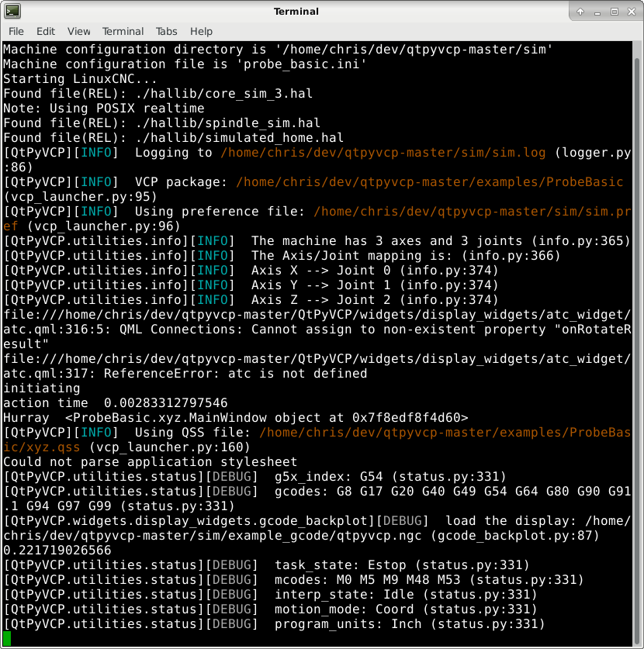The height and width of the screenshot is (649, 644).
Task: Click the terminal icon in title bar
Action: point(12,11)
